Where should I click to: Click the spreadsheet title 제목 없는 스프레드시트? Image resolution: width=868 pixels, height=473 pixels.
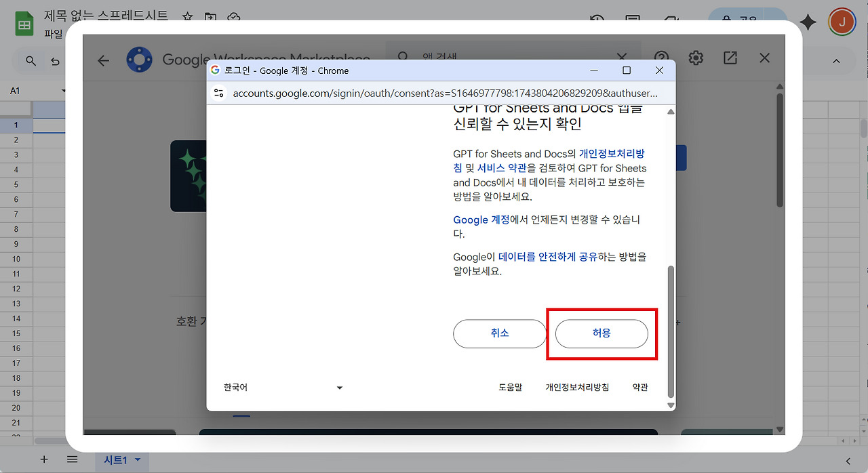click(x=106, y=16)
